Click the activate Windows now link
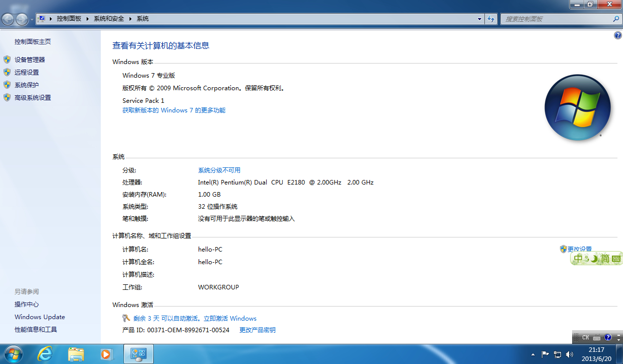 coord(229,318)
